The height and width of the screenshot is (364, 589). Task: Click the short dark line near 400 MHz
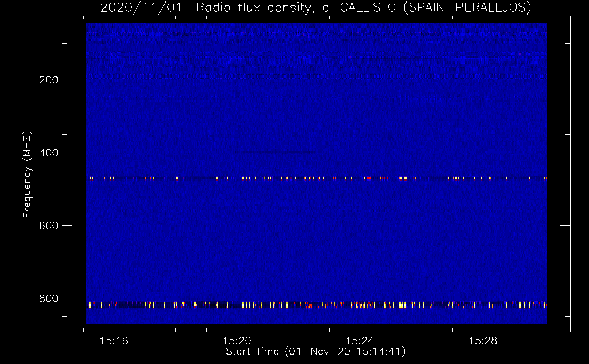(275, 151)
